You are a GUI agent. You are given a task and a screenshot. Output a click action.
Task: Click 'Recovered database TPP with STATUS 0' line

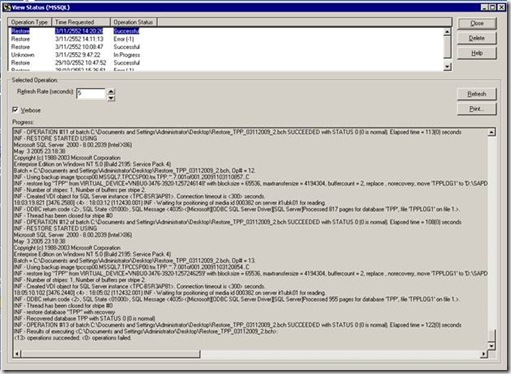point(84,318)
